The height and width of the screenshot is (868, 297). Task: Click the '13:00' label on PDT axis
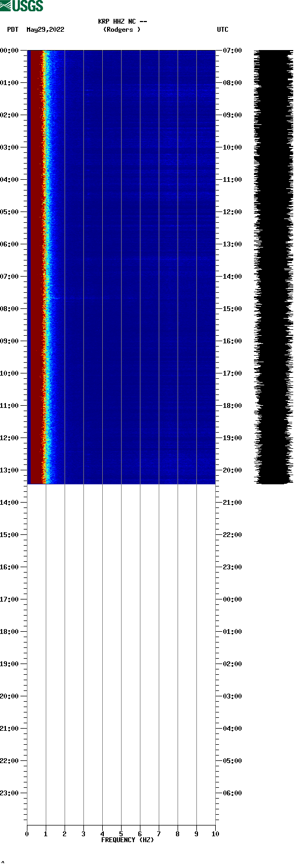[x=10, y=470]
